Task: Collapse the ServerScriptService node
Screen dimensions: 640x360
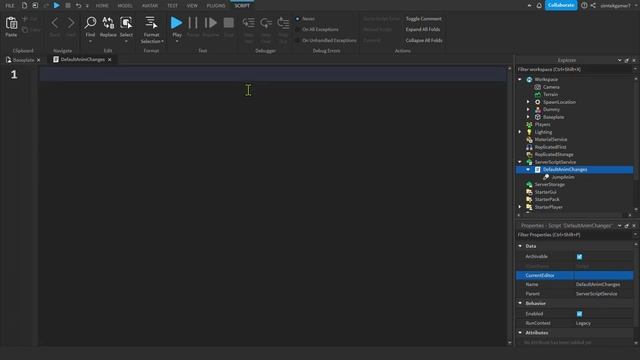Action: 520,162
